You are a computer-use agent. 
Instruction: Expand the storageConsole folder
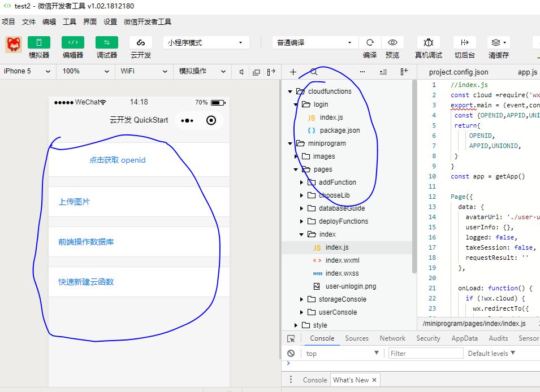pos(301,299)
